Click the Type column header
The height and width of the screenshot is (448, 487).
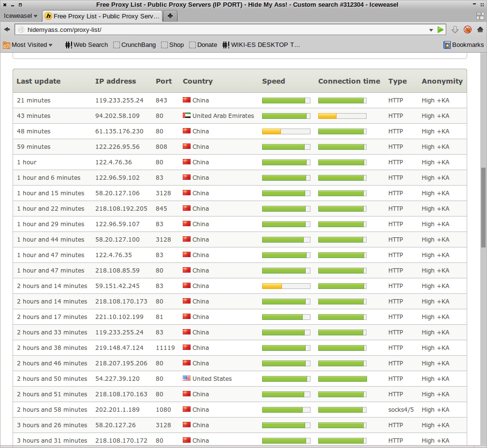point(397,81)
